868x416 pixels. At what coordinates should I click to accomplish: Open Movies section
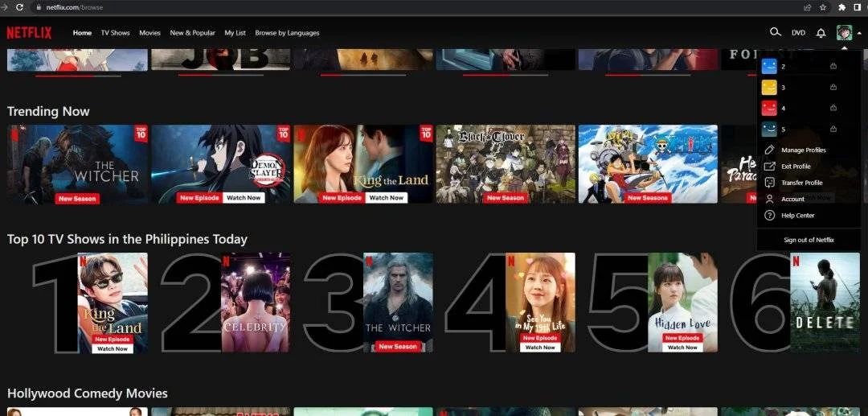pos(149,33)
